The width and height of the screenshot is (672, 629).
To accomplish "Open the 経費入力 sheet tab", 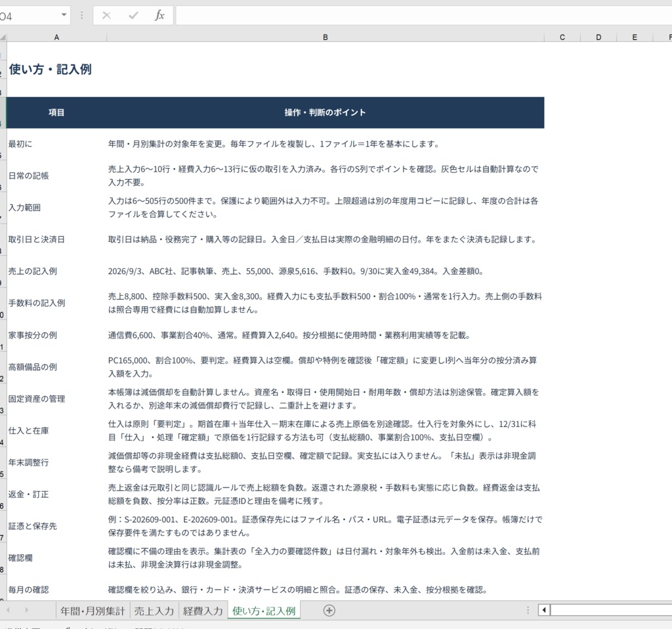I will coord(203,611).
